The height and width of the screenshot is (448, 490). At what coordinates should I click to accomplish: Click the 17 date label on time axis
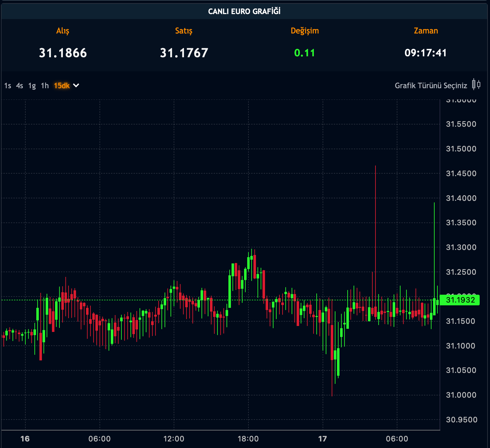[x=323, y=439]
